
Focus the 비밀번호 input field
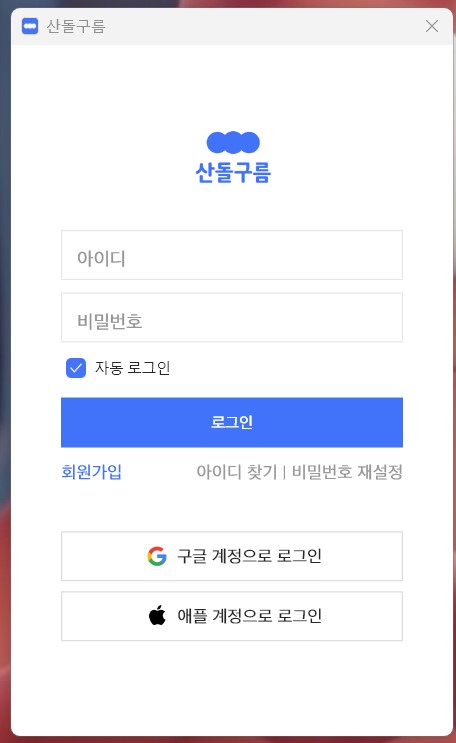coord(232,317)
